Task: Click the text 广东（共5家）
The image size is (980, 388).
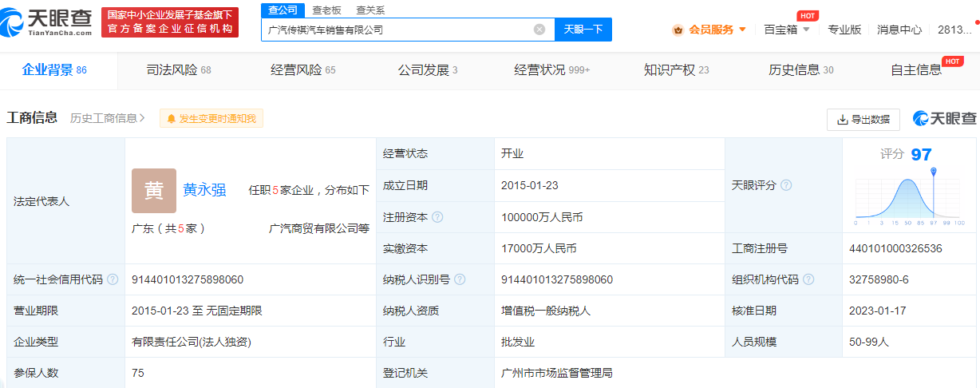Action: pyautogui.click(x=169, y=228)
